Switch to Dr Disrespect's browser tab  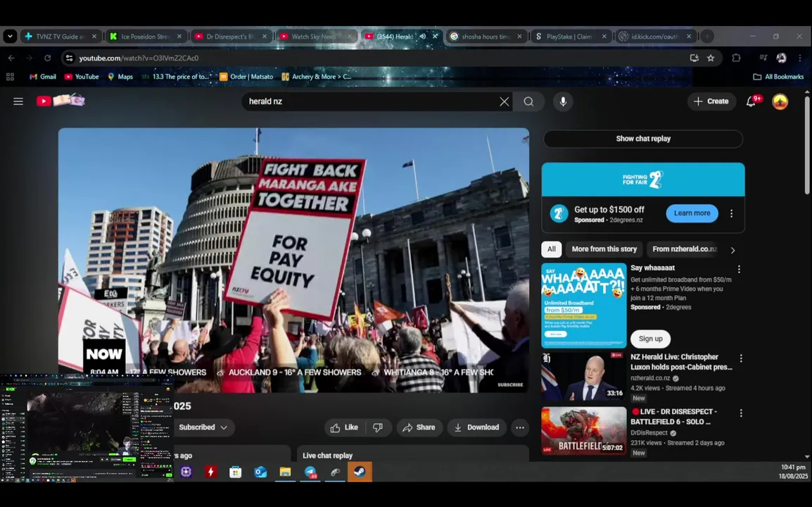(231, 37)
